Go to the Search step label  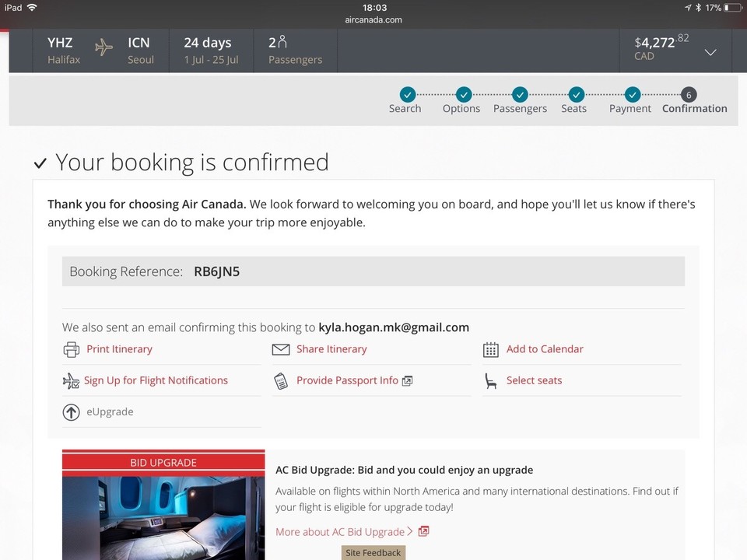[x=405, y=109]
